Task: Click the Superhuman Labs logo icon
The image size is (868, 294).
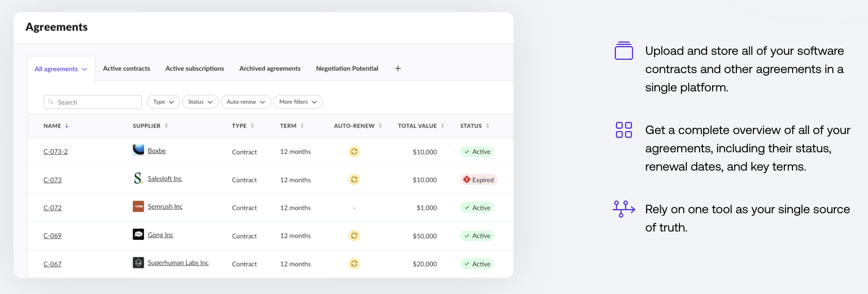Action: point(138,263)
